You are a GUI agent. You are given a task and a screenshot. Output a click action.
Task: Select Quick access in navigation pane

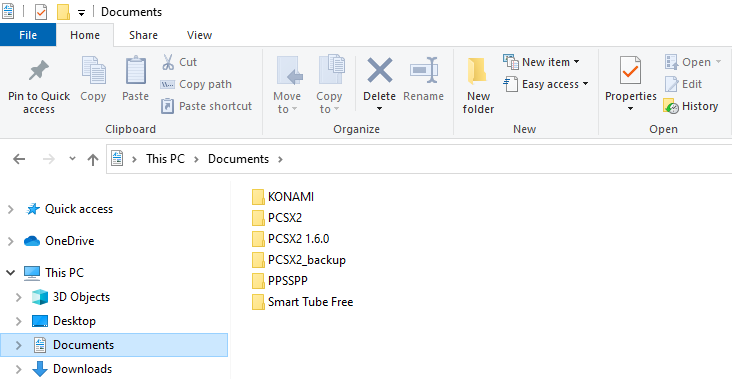(69, 209)
